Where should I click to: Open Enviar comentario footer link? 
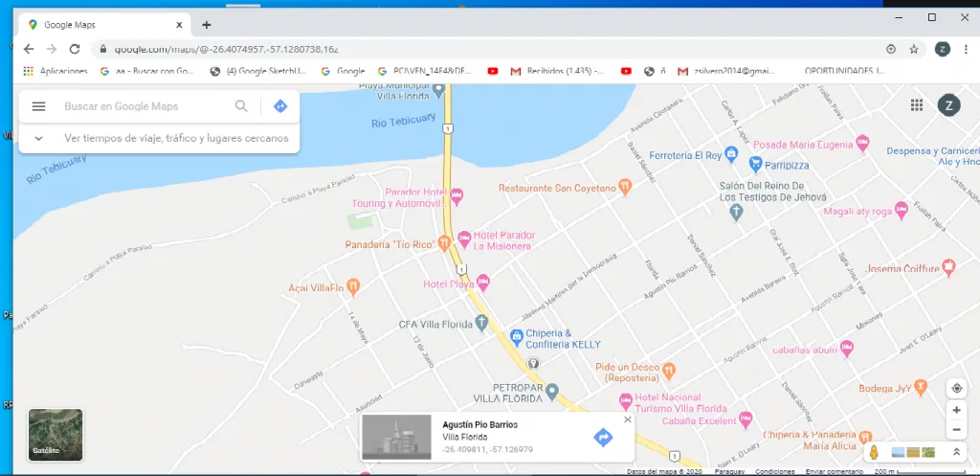click(834, 471)
